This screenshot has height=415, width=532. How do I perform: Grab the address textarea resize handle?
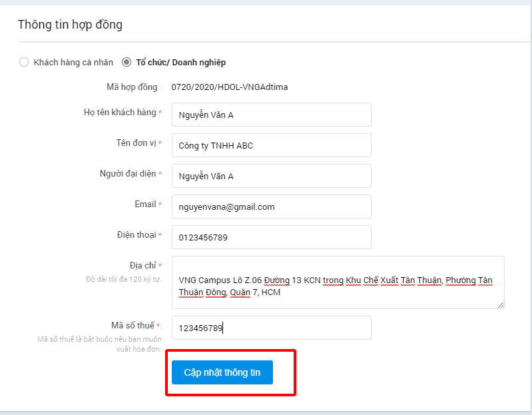(501, 305)
